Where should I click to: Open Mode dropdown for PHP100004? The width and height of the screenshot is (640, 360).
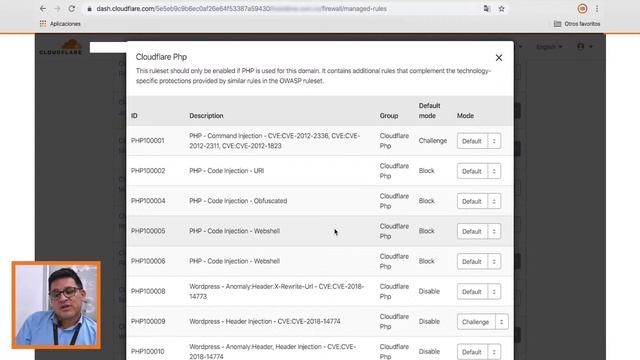(479, 201)
